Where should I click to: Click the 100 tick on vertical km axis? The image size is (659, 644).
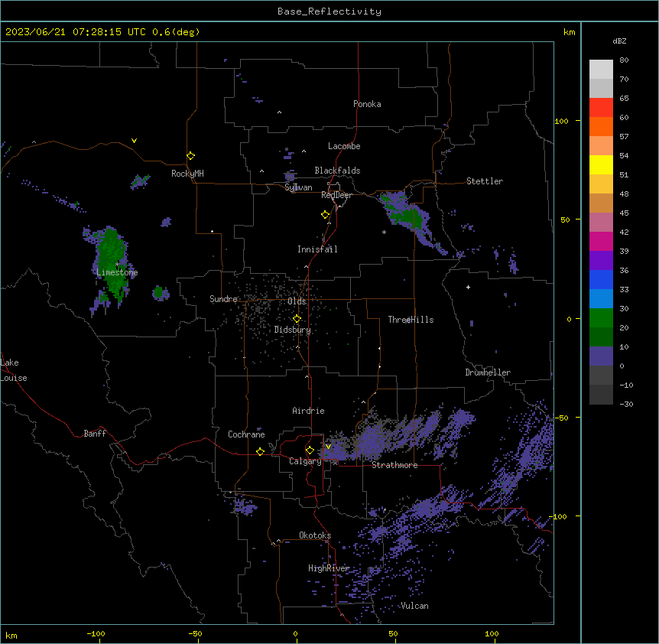[x=561, y=121]
